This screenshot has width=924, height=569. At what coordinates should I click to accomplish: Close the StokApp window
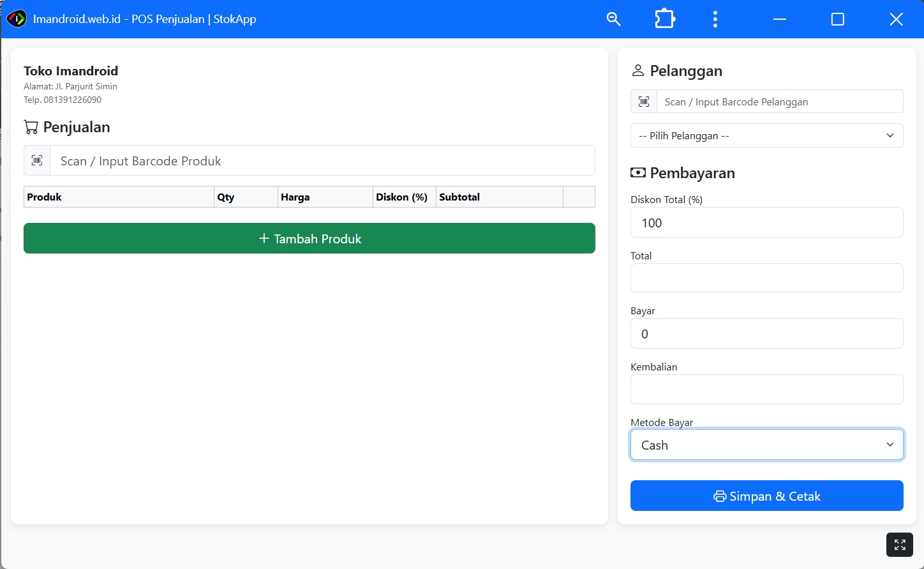tap(896, 19)
